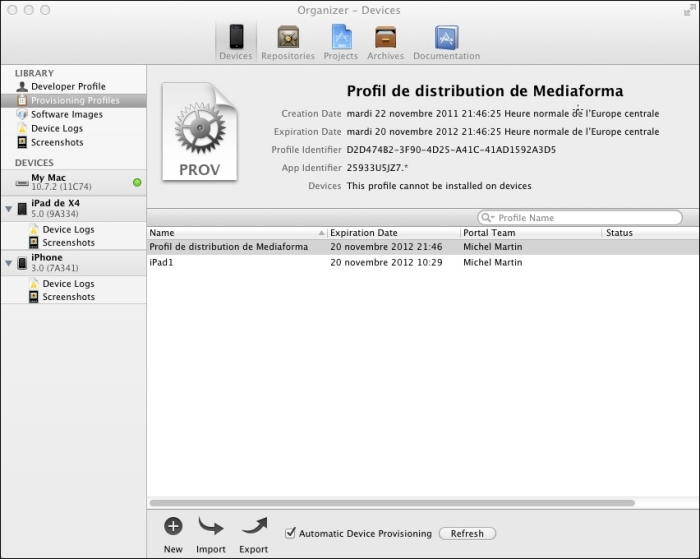
Task: Click the New plus icon
Action: [x=173, y=526]
